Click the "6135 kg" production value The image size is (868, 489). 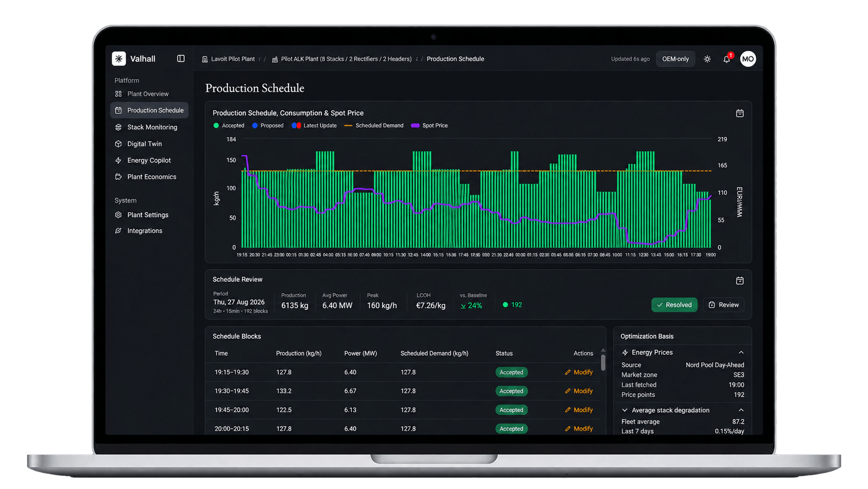pyautogui.click(x=295, y=306)
